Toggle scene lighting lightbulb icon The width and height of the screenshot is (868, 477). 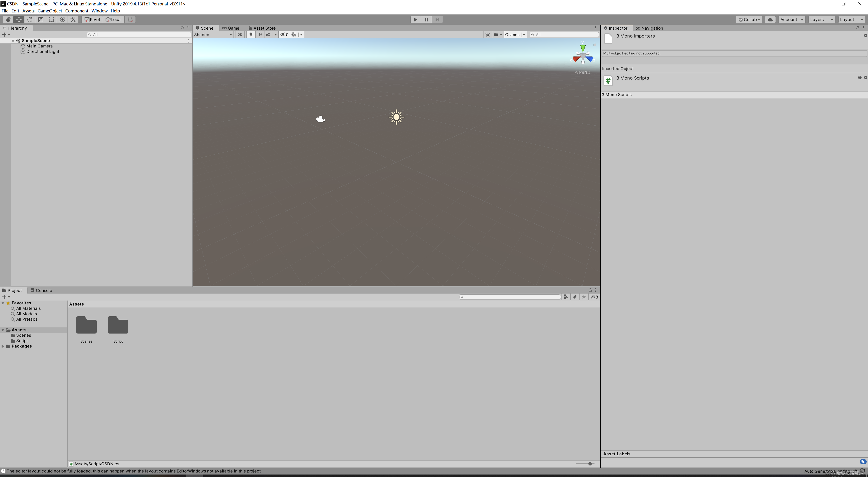coord(251,34)
